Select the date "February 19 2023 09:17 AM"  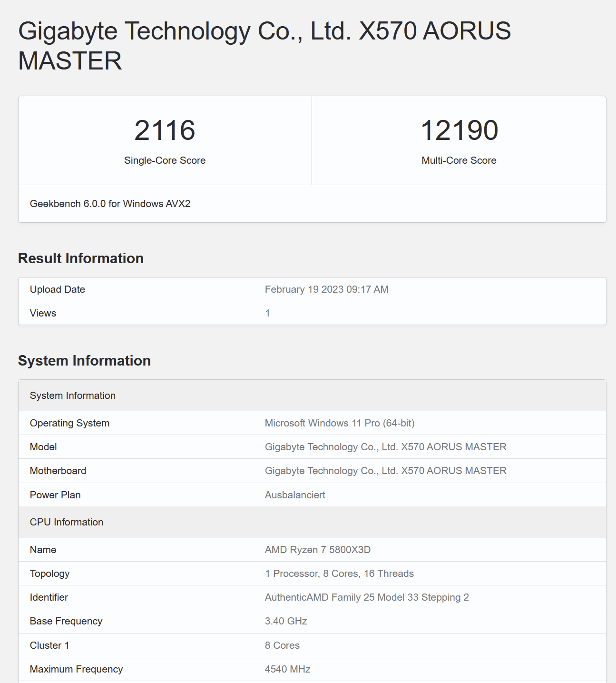click(327, 289)
